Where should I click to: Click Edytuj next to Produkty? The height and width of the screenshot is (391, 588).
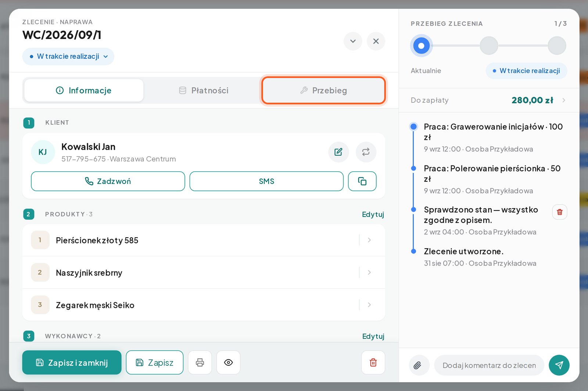(373, 214)
